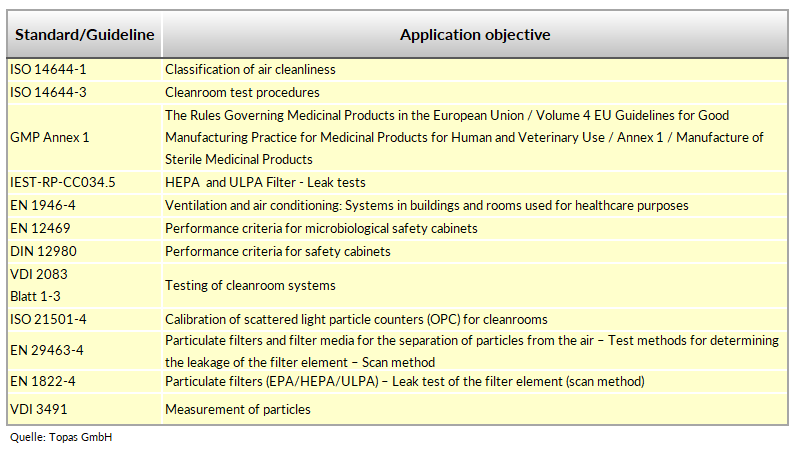Select the VDI 3491 cell

click(85, 409)
